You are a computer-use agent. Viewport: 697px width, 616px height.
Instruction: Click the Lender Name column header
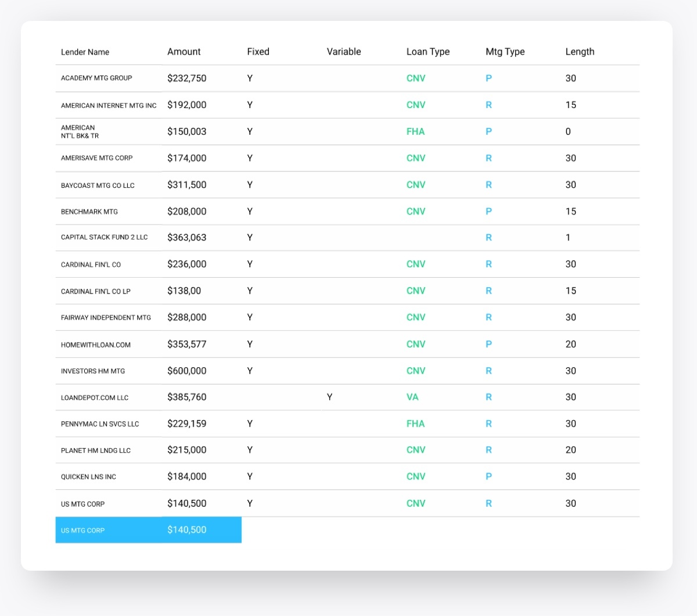85,52
